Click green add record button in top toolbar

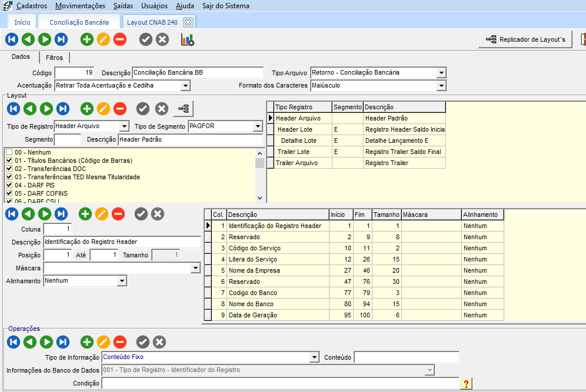pos(87,39)
